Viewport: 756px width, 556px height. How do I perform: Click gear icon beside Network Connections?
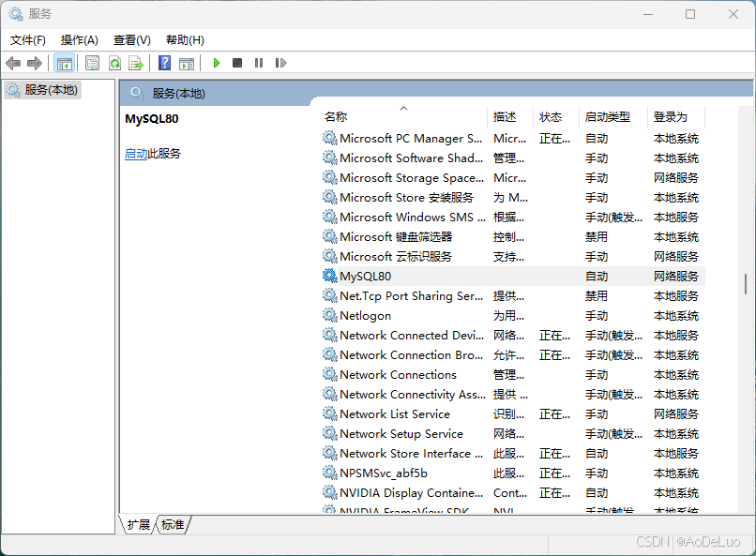[x=330, y=374]
